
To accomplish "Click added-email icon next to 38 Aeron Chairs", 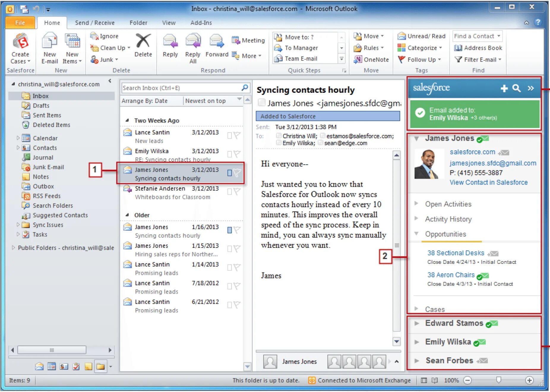I will [x=483, y=276].
